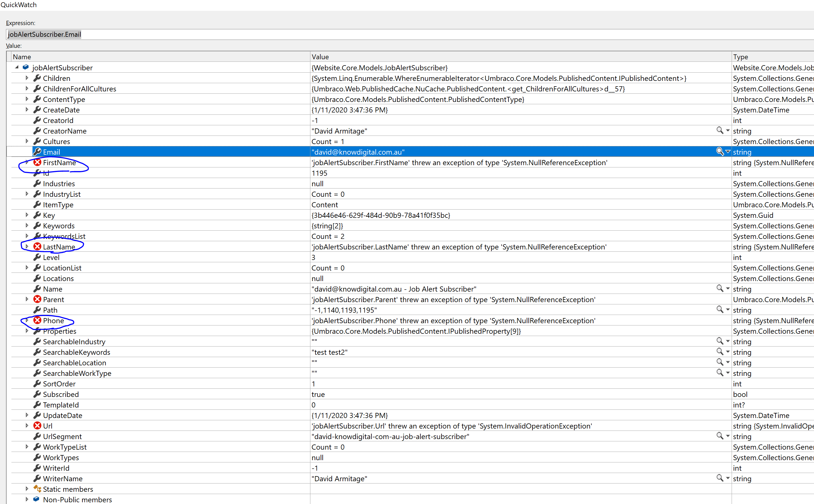Expand the Parent exception row
814x504 pixels.
point(27,299)
